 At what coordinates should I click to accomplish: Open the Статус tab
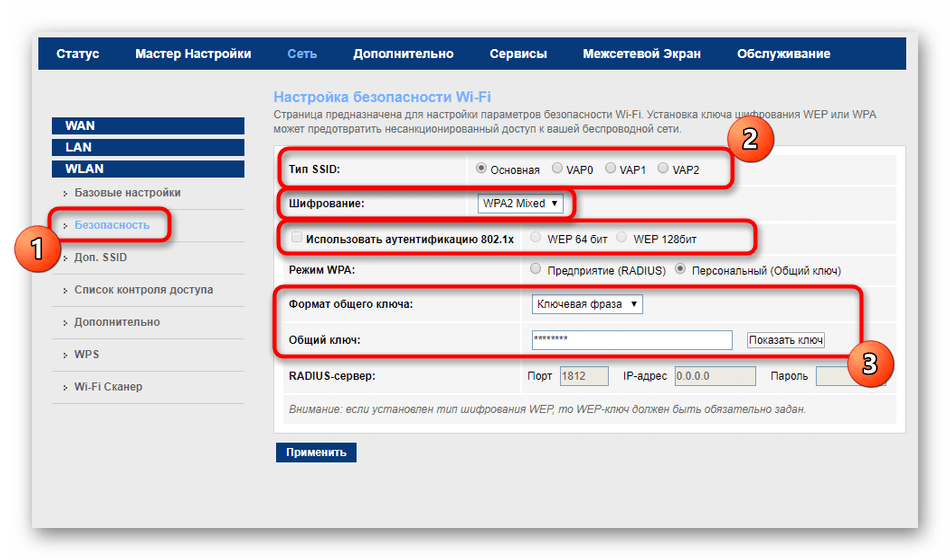78,53
